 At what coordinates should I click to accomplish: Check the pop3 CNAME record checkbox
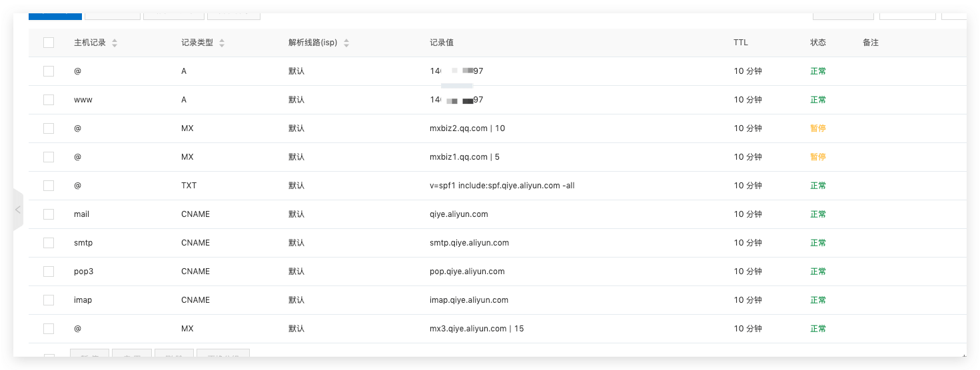click(49, 272)
